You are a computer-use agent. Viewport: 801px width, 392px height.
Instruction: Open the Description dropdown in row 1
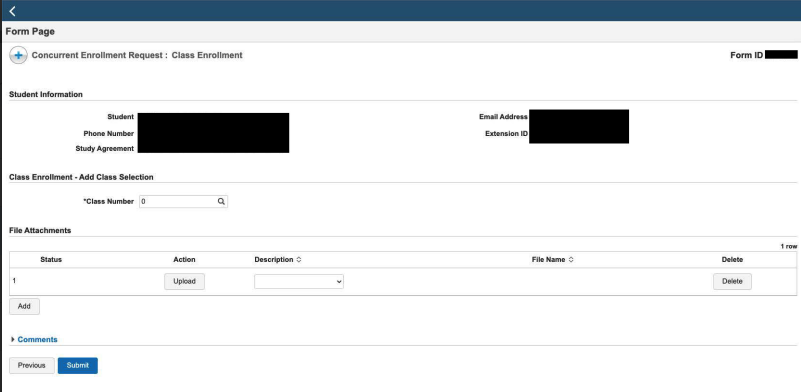299,282
